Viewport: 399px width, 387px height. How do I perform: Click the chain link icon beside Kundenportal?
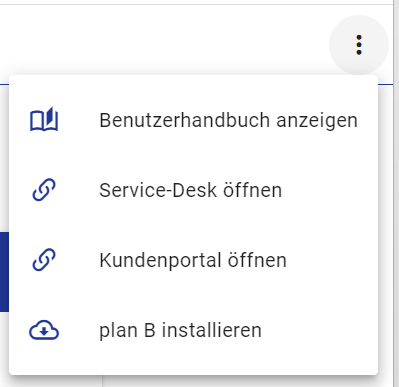(x=44, y=260)
